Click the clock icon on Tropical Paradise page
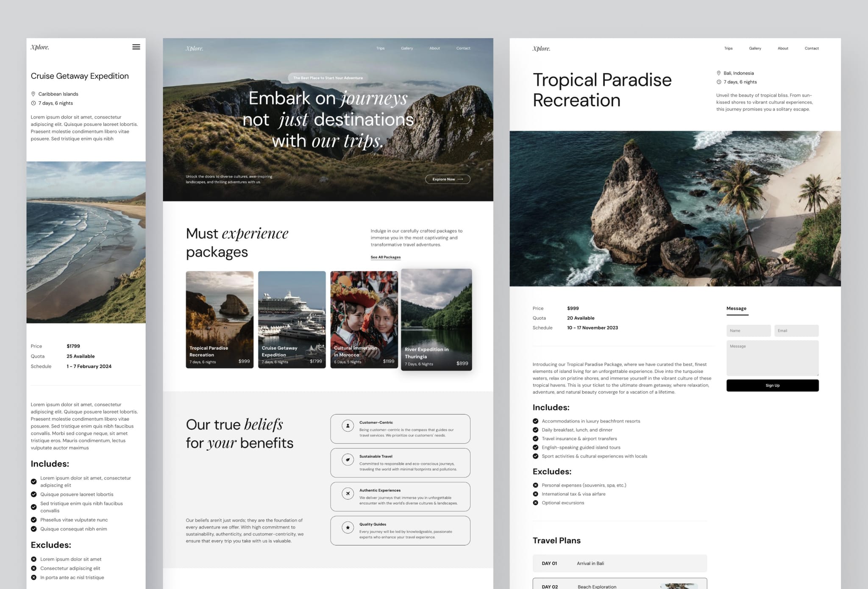 click(x=719, y=82)
